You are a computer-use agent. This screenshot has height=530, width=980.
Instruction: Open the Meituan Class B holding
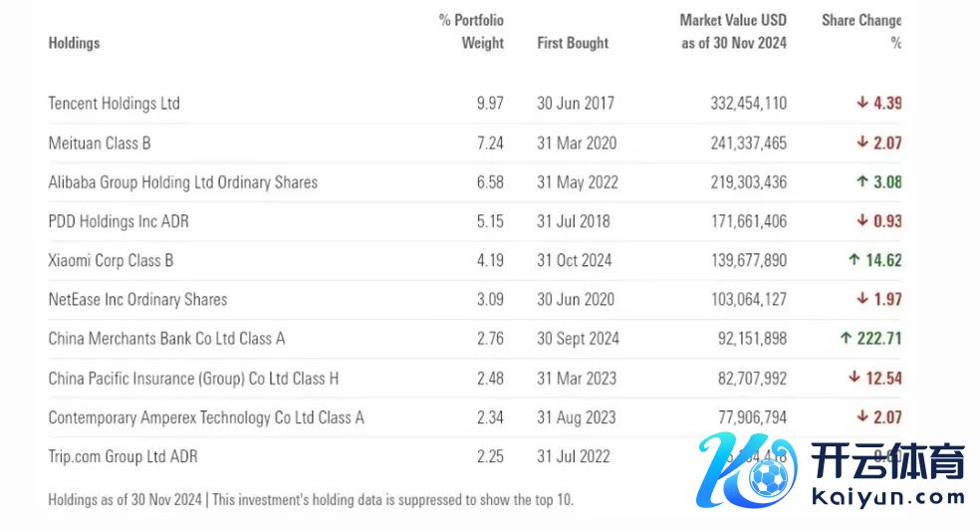pyautogui.click(x=100, y=142)
